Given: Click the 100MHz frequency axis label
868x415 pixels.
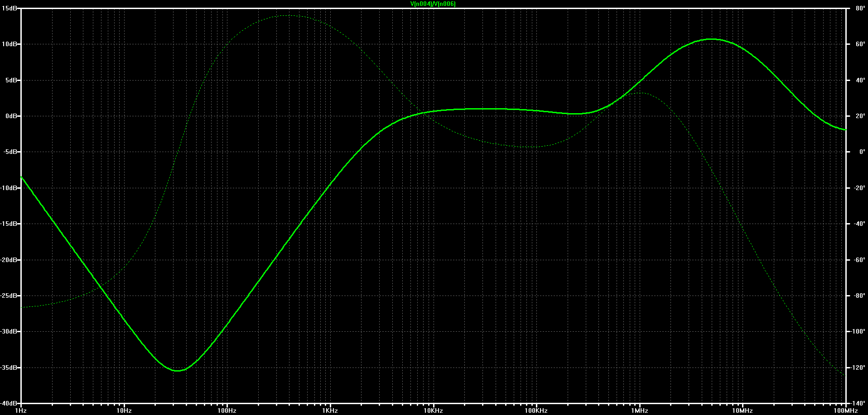Looking at the screenshot, I should [x=846, y=410].
